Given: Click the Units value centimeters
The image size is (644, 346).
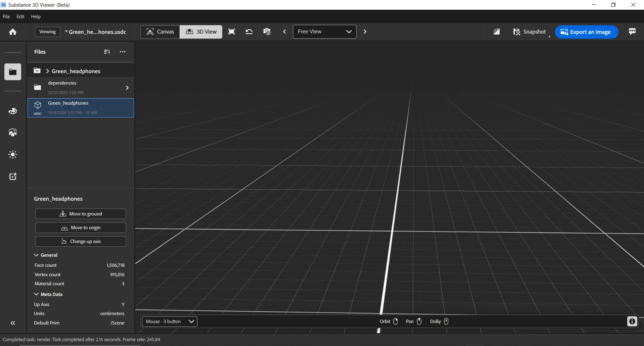Looking at the screenshot, I should click(x=112, y=313).
